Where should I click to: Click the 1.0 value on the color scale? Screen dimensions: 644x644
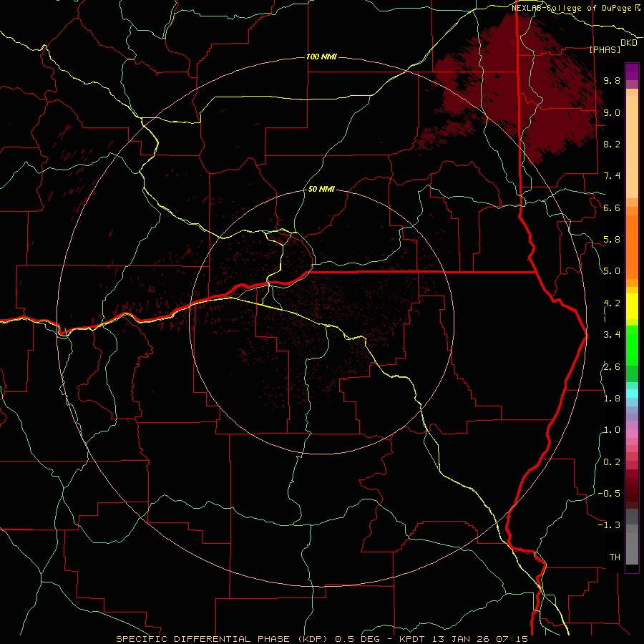(x=612, y=430)
